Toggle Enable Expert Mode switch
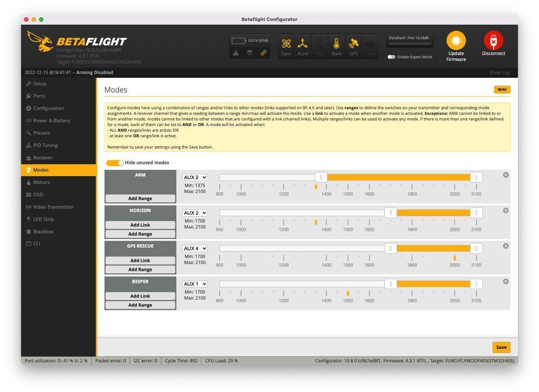This screenshot has height=392, width=539. [391, 57]
